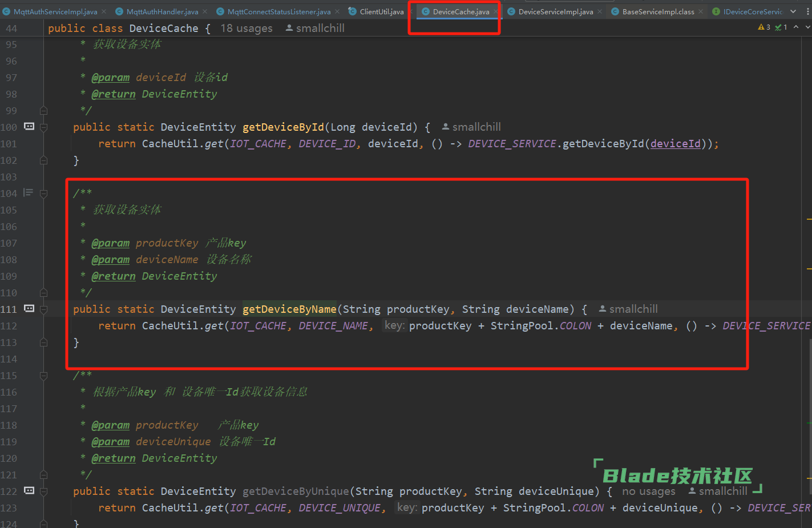Click the gutter icon on line 100
Image resolution: width=812 pixels, height=528 pixels.
coord(29,126)
